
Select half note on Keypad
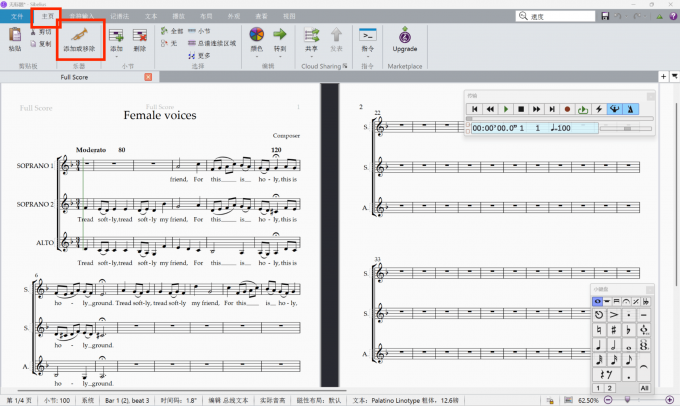pos(614,345)
